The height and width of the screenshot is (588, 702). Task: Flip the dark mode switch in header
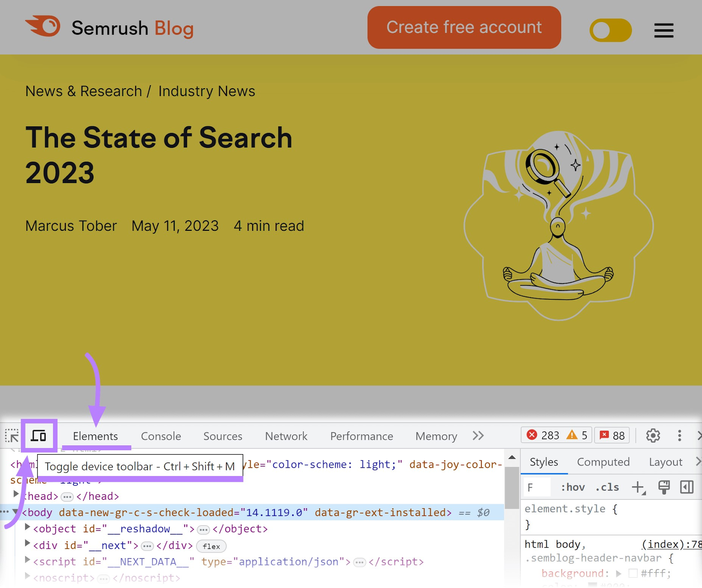pos(610,29)
